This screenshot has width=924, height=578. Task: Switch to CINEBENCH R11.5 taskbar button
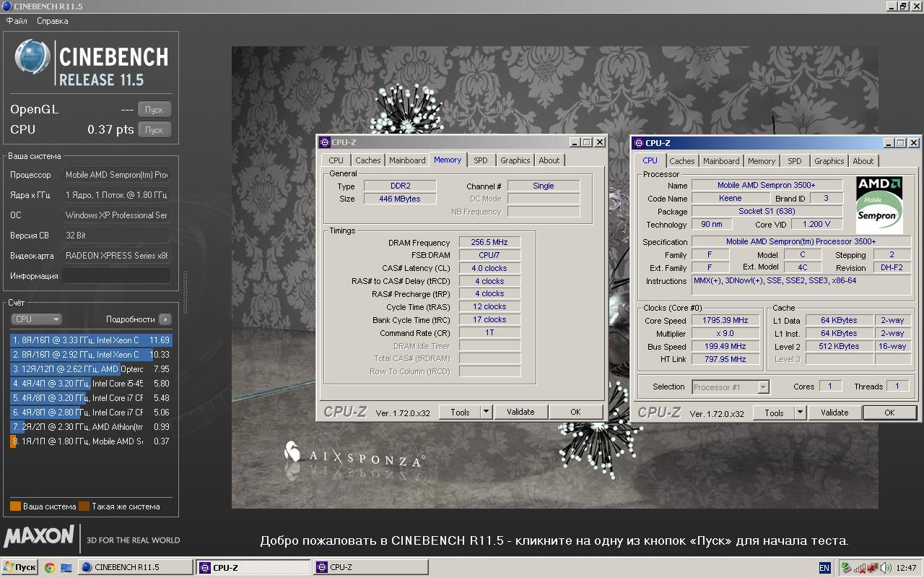pyautogui.click(x=135, y=567)
